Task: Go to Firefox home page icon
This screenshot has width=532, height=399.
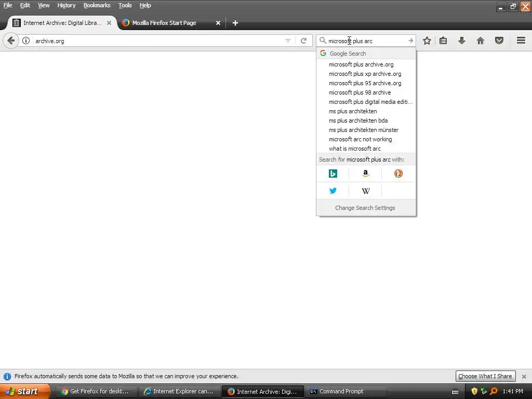Action: (x=481, y=41)
